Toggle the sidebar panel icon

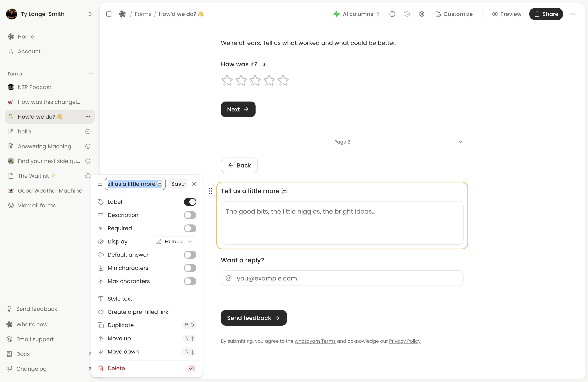pyautogui.click(x=109, y=14)
